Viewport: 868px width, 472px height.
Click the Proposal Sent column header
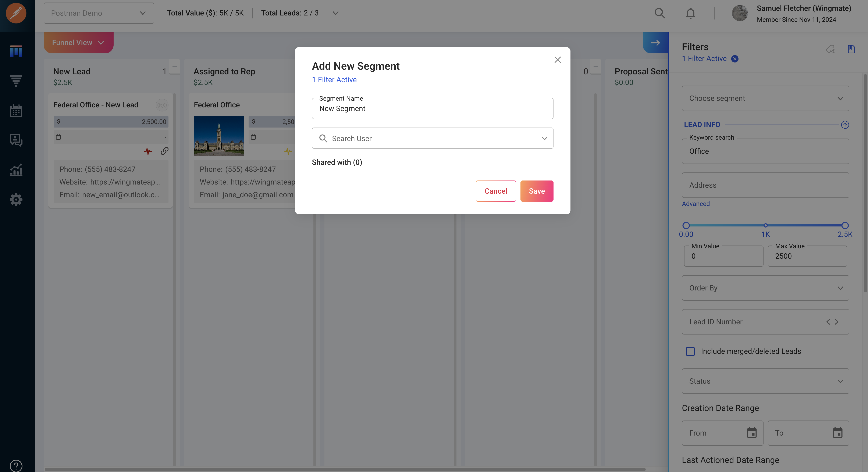641,71
